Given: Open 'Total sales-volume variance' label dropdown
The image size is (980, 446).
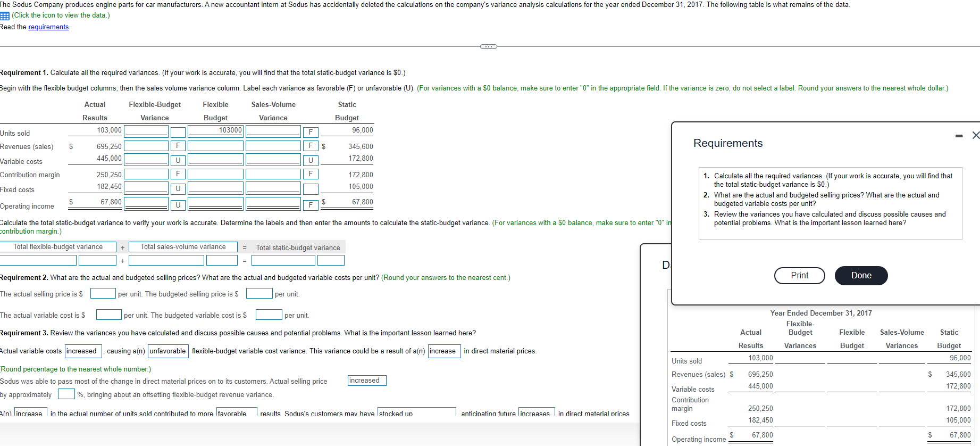Looking at the screenshot, I should coord(183,247).
